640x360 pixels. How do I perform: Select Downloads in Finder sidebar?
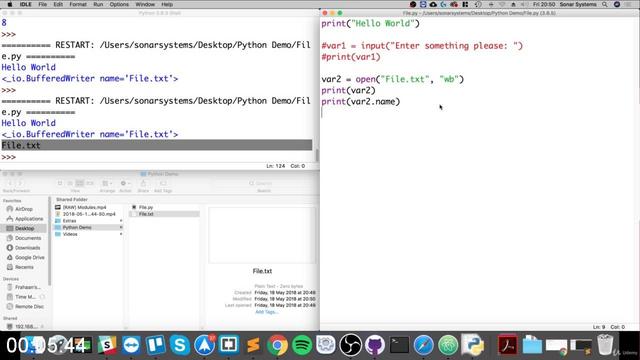coord(24,248)
